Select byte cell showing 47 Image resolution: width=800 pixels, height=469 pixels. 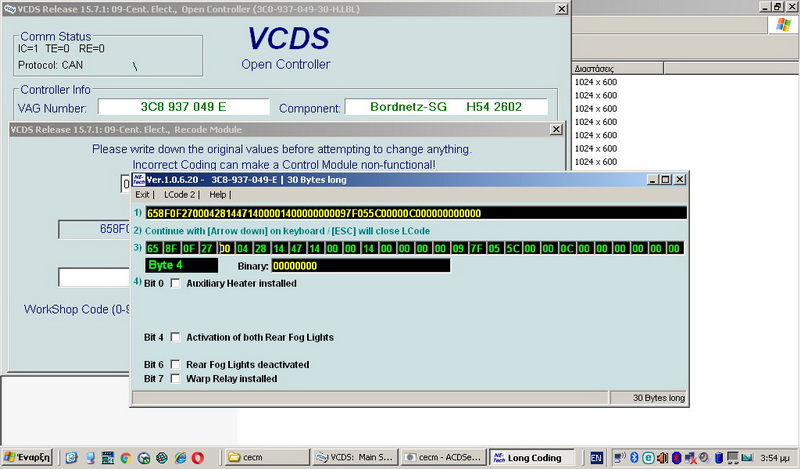296,249
